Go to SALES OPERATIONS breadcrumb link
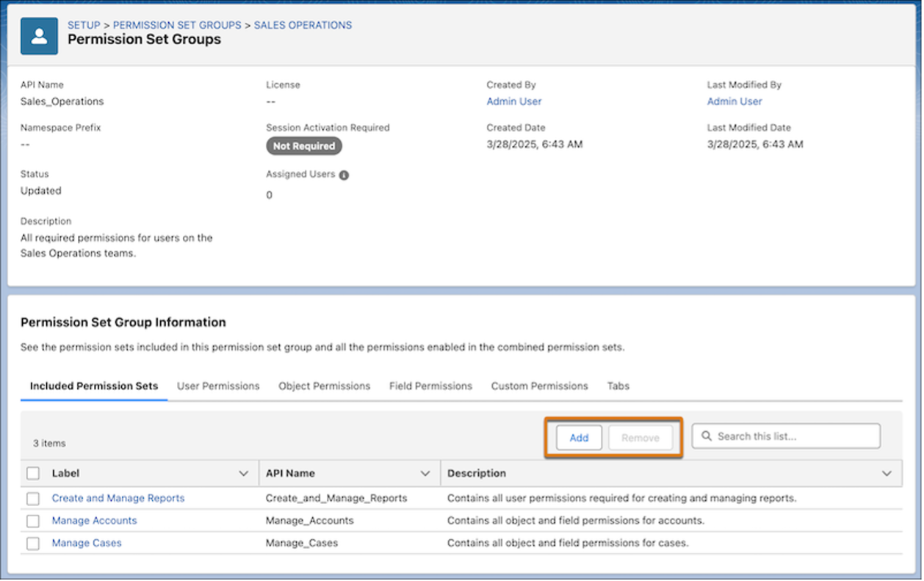 pos(303,25)
